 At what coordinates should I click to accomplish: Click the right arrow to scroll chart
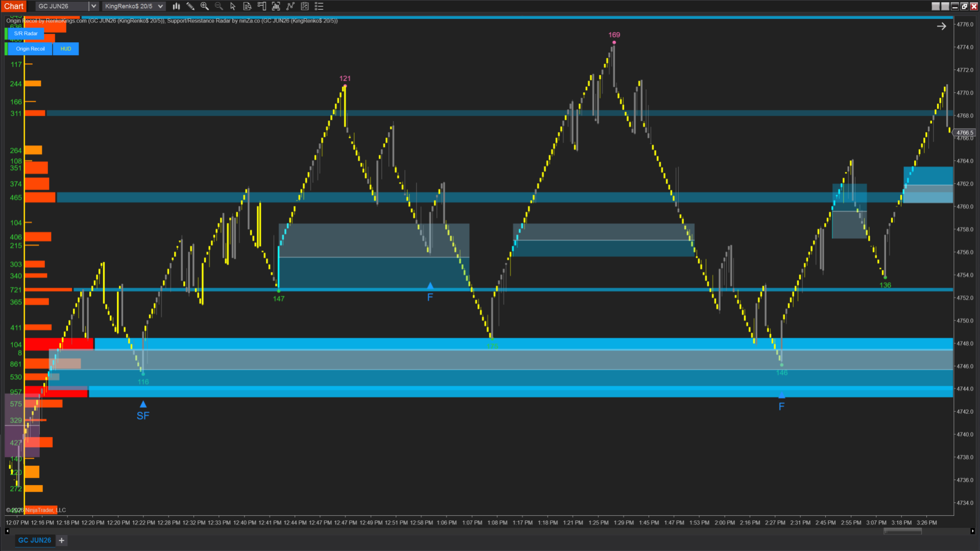tap(942, 26)
